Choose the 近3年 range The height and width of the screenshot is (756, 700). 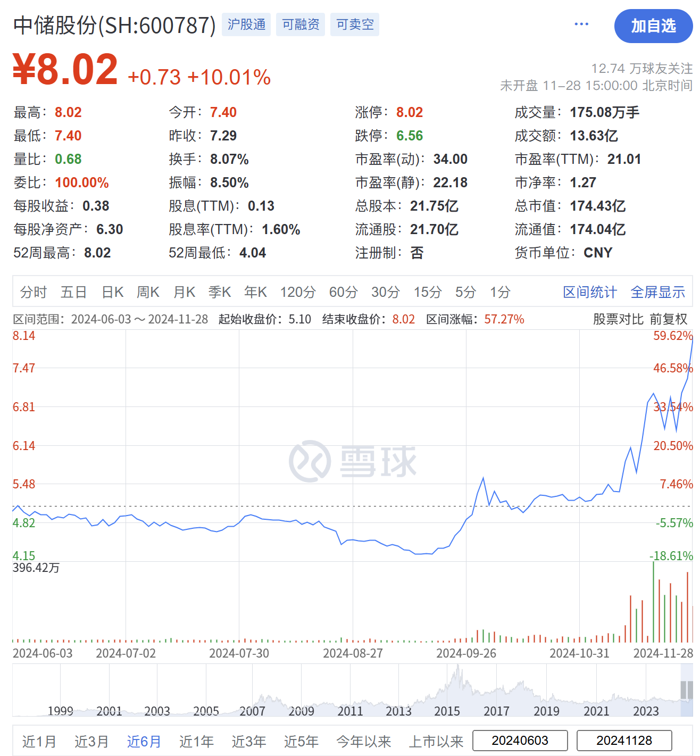pyautogui.click(x=249, y=741)
